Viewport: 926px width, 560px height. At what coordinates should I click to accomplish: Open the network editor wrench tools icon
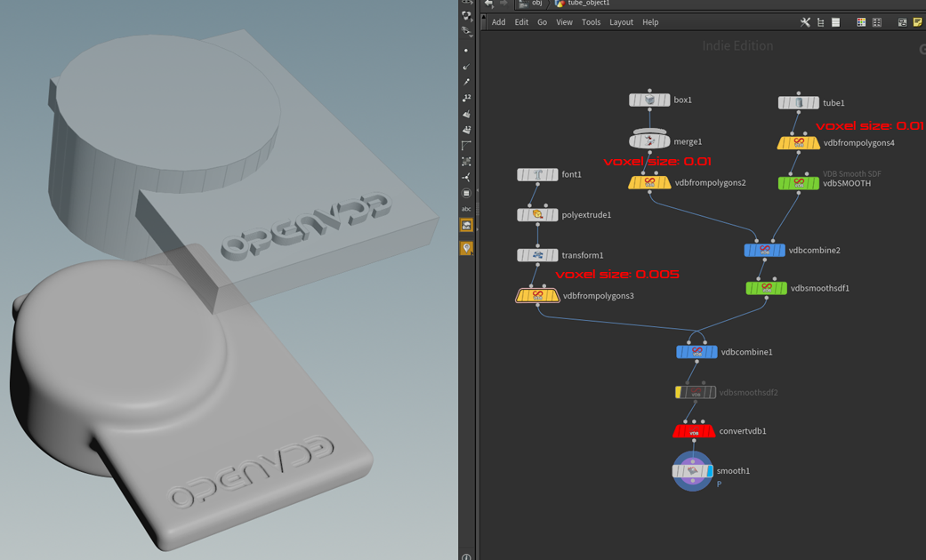[x=805, y=22]
